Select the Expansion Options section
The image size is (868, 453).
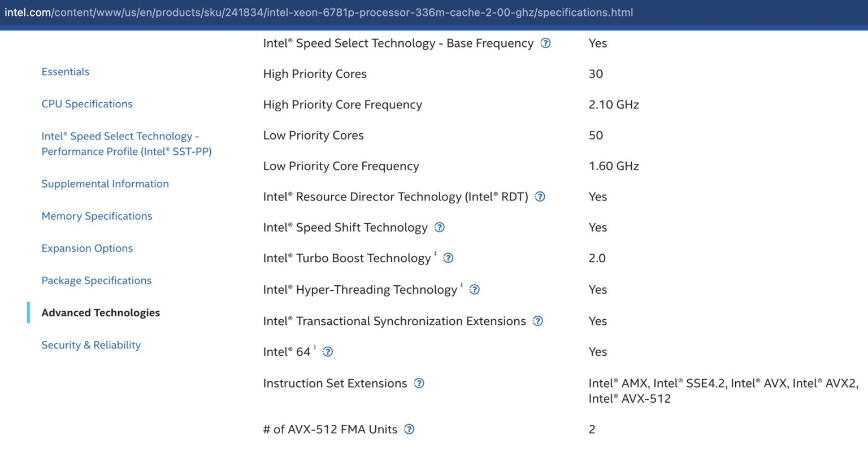click(87, 248)
